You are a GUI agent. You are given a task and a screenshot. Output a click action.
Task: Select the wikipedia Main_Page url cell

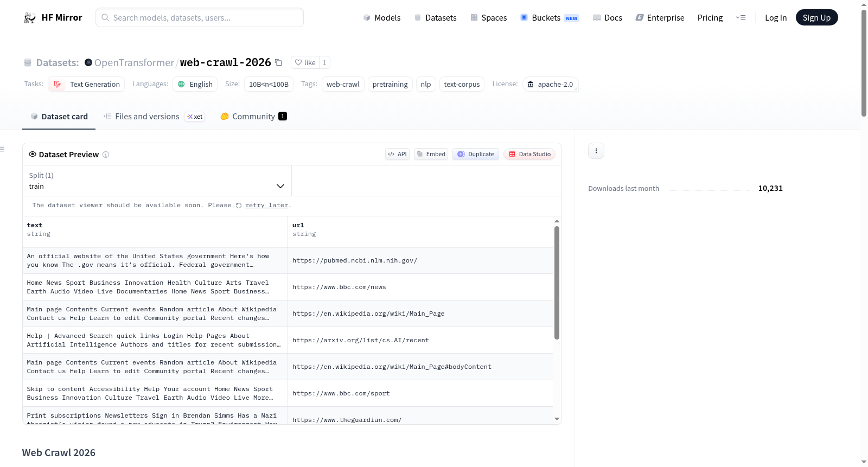420,314
